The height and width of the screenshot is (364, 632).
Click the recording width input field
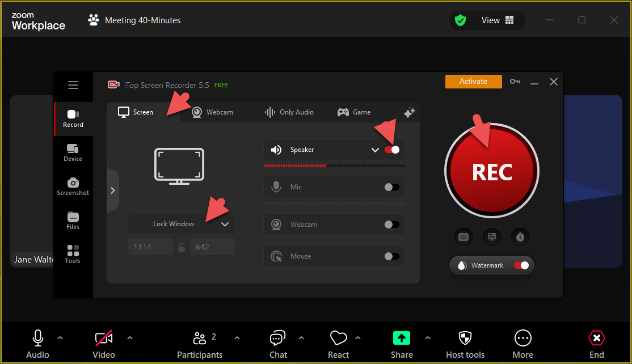click(x=150, y=246)
